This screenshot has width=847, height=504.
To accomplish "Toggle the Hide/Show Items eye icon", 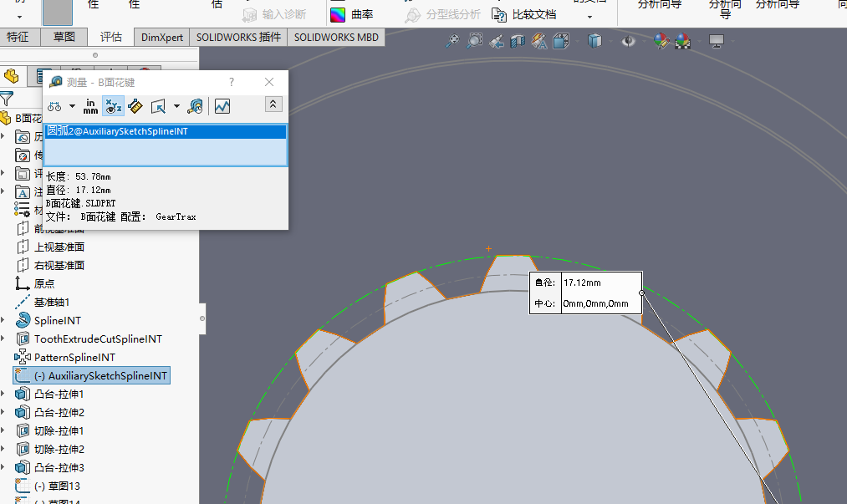I will coord(628,41).
